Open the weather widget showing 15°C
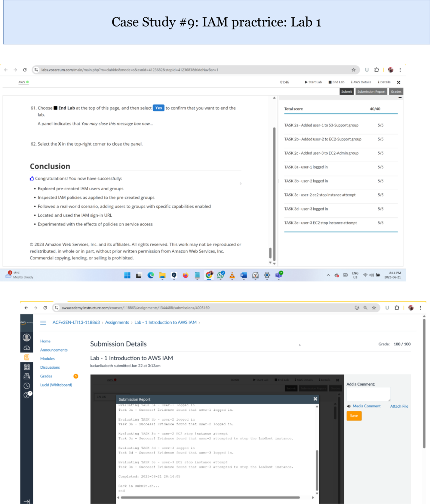430x504 pixels. 20,275
